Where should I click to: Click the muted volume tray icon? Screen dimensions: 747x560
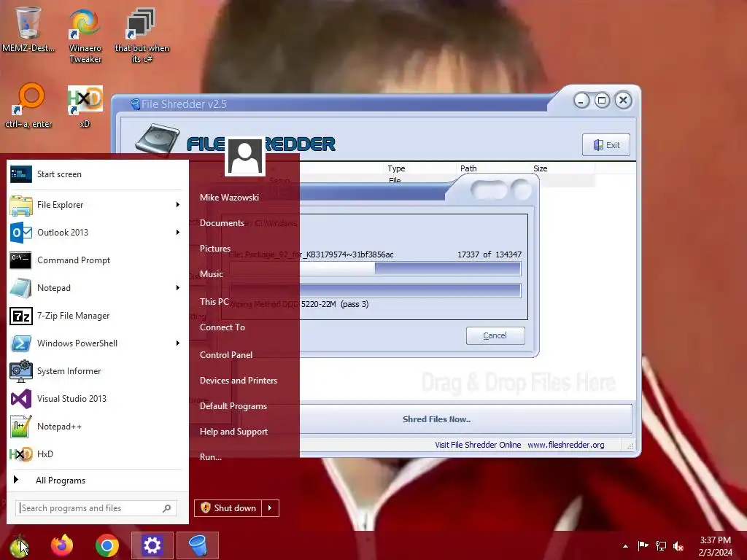pyautogui.click(x=678, y=546)
